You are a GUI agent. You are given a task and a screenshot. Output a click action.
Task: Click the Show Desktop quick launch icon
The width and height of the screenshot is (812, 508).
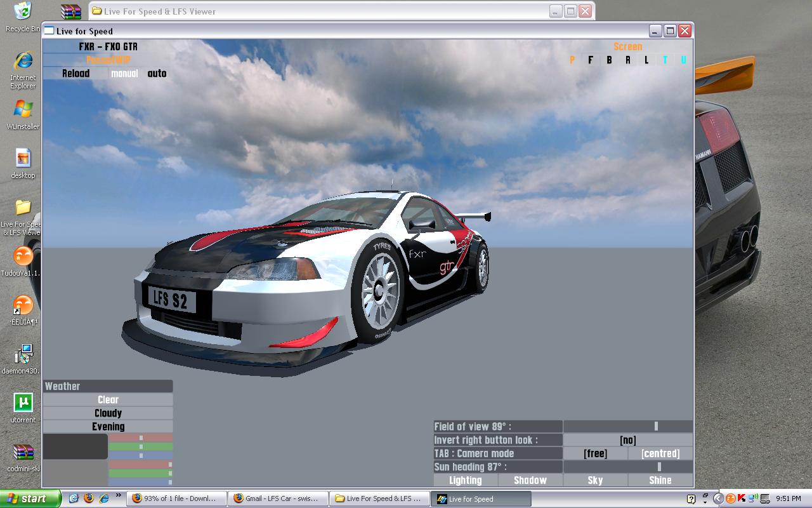[74, 498]
